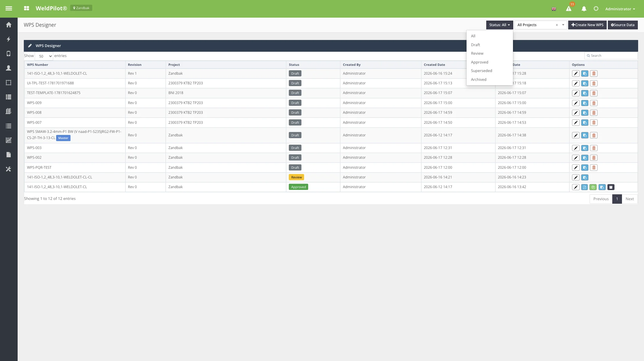Duplicate the Review status WPS row
644x361 pixels.
click(x=585, y=178)
